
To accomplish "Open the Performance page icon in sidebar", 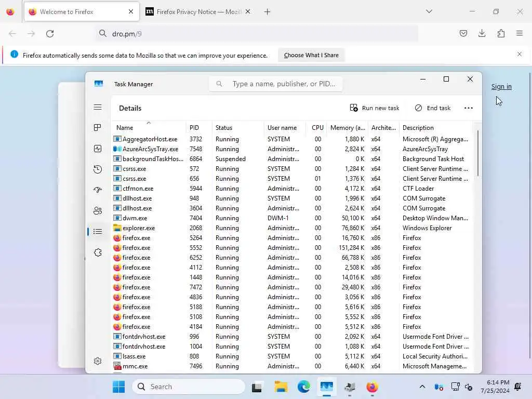I will point(98,149).
